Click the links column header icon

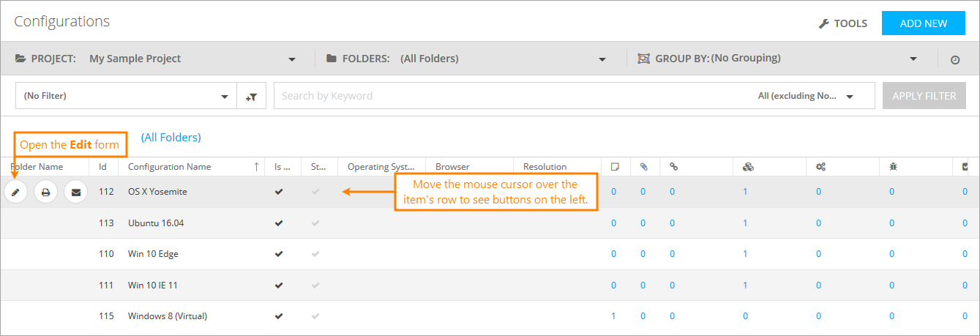(x=673, y=167)
